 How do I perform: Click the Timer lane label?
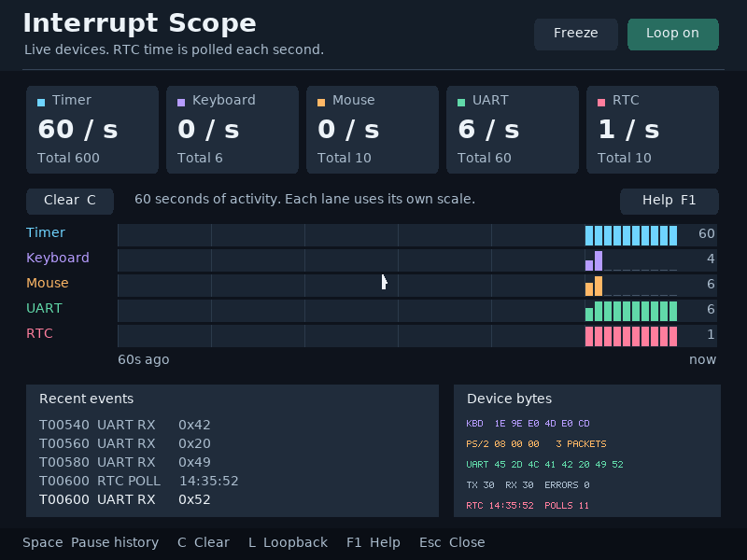pos(45,232)
